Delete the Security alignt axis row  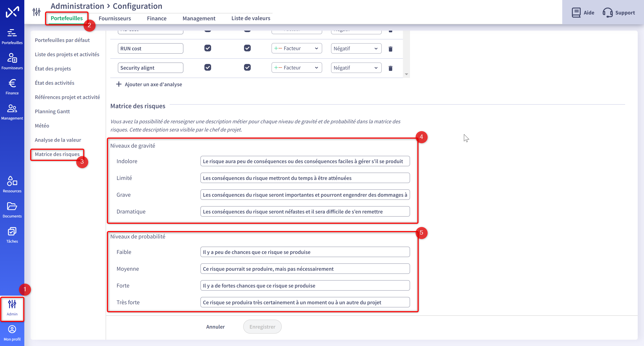(391, 68)
